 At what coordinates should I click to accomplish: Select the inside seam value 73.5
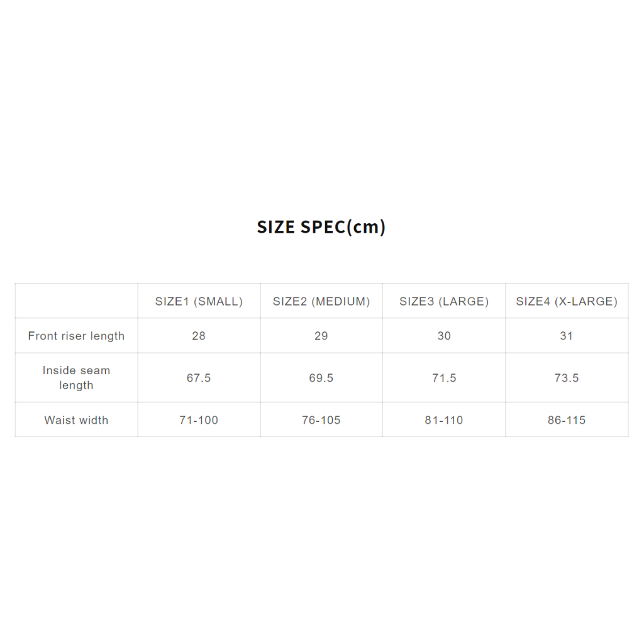pyautogui.click(x=567, y=378)
